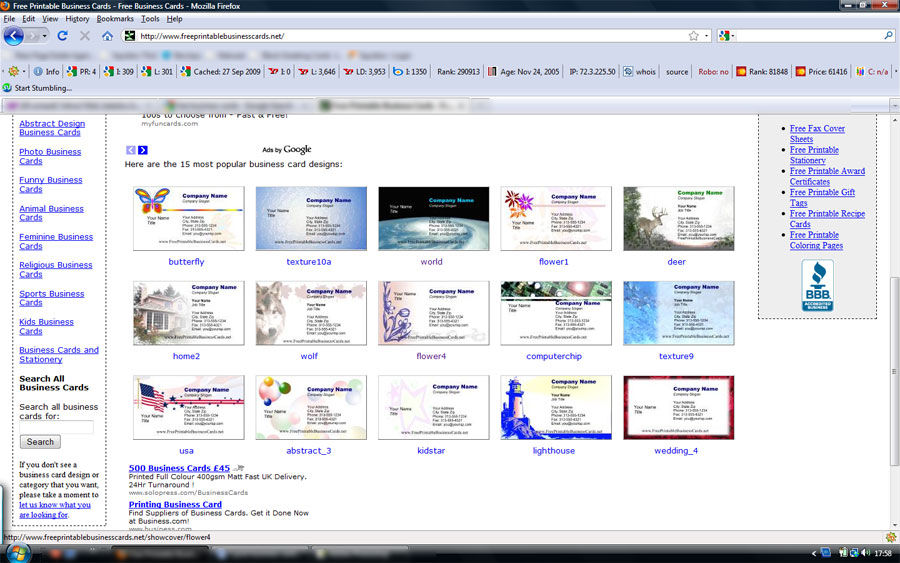Viewport: 900px width, 563px height.
Task: Open the search engine selector dropdown
Action: (726, 36)
